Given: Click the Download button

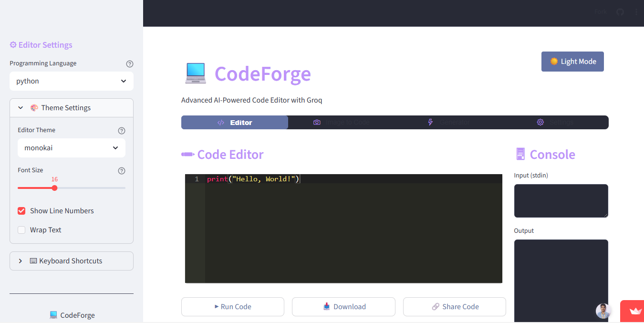Looking at the screenshot, I should point(343,307).
